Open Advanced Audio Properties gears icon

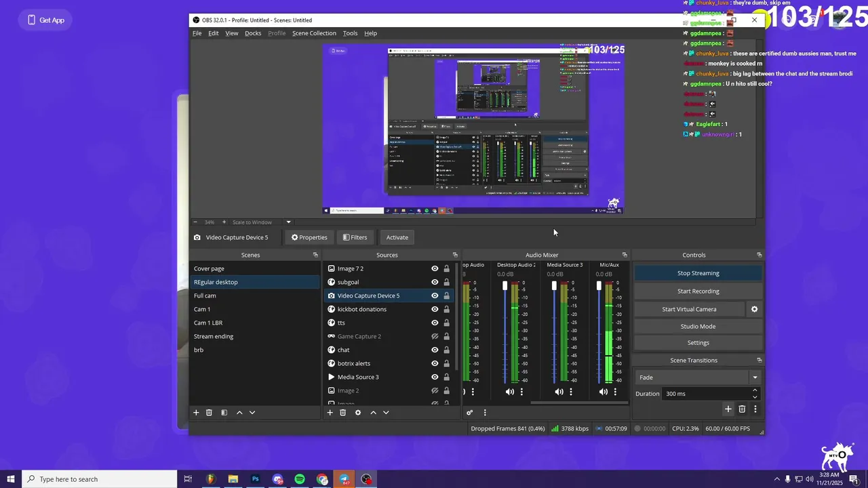pos(469,412)
